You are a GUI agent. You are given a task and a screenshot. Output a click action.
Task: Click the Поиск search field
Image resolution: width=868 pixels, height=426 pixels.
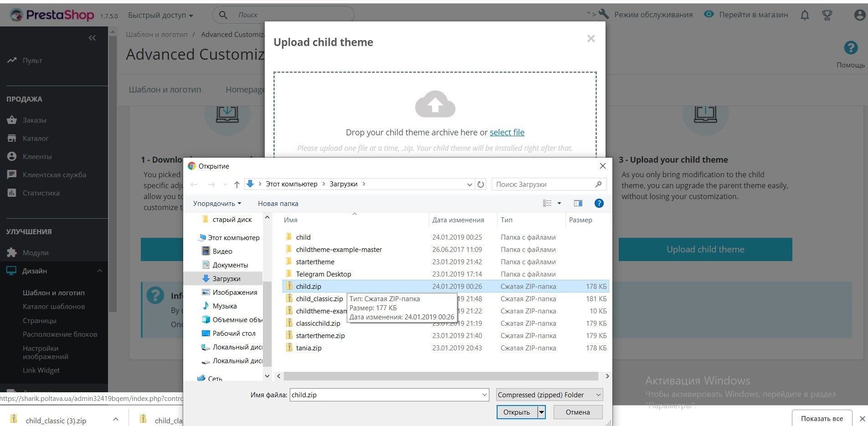283,15
